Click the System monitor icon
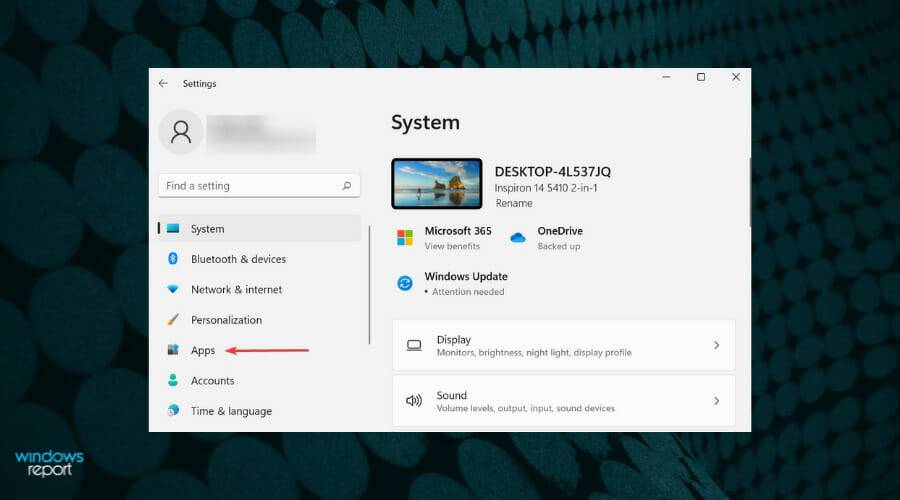This screenshot has width=900, height=500. click(x=173, y=228)
